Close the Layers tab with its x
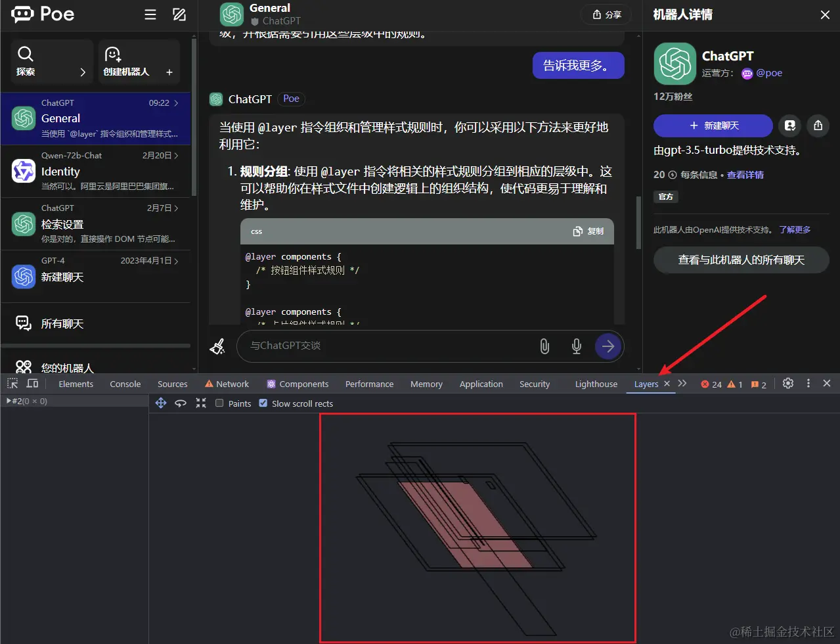The height and width of the screenshot is (644, 840). pos(667,384)
